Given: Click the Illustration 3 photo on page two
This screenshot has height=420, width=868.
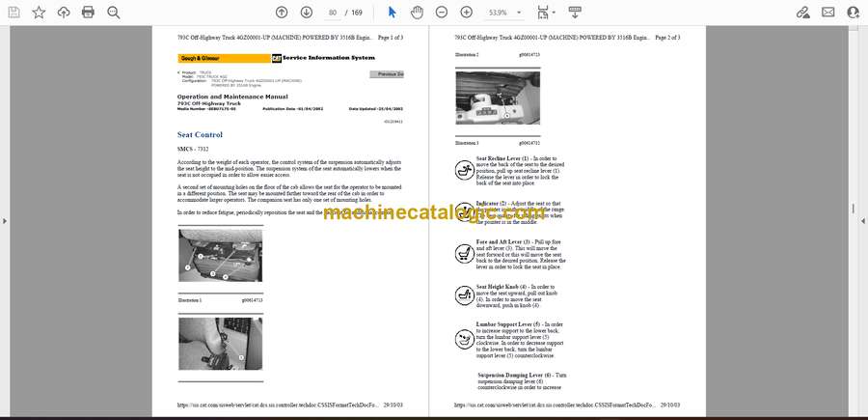Looking at the screenshot, I should [497, 98].
